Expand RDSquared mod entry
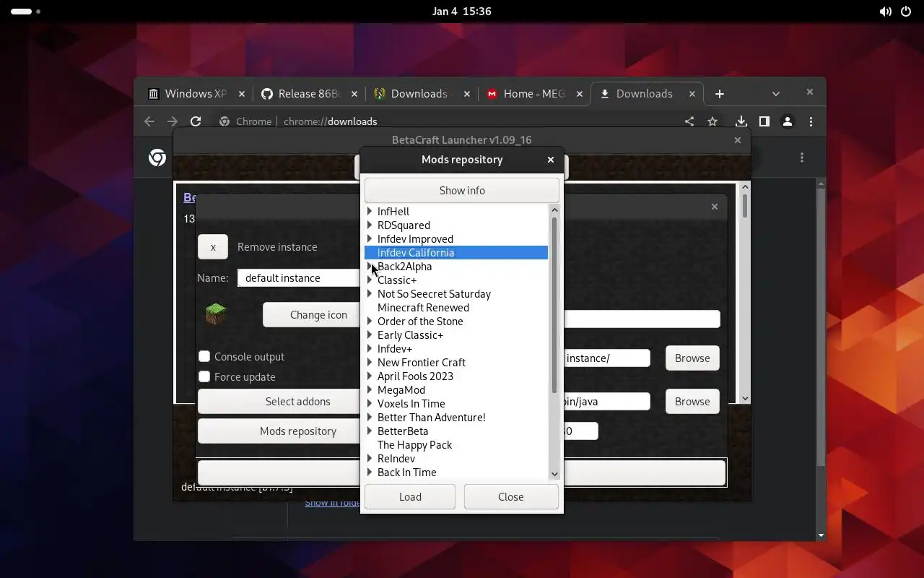 coord(370,225)
